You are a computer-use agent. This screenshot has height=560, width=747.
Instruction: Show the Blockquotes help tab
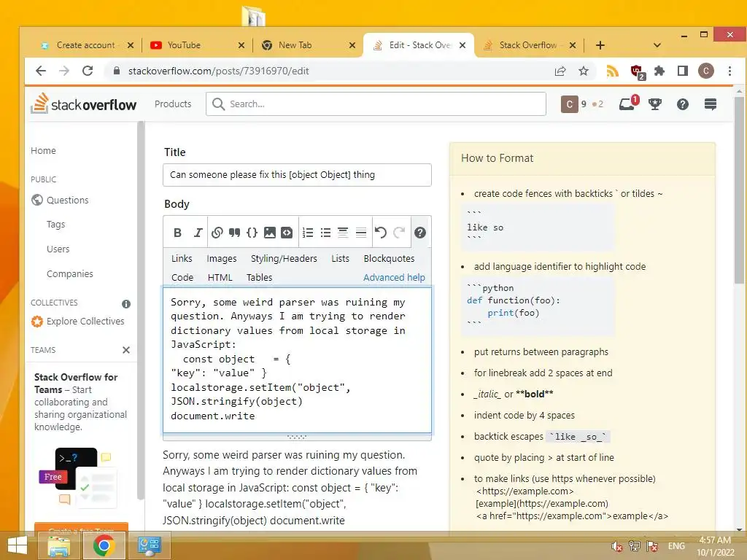(x=389, y=258)
